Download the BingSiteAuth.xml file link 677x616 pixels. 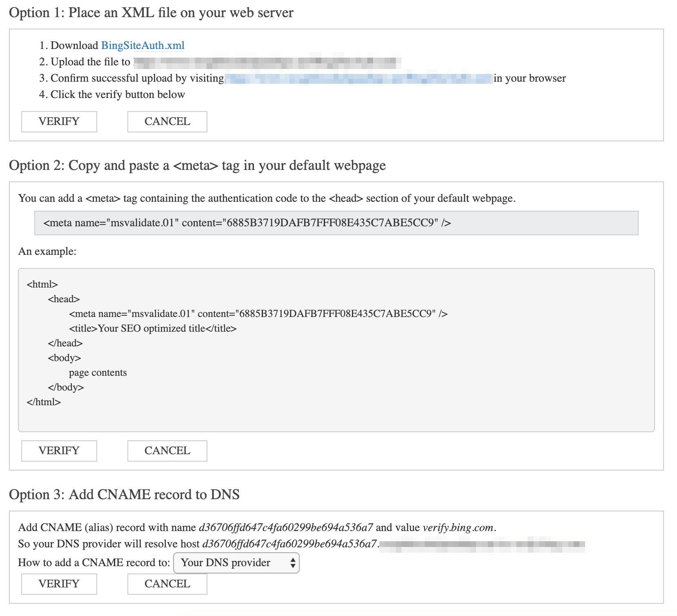(143, 45)
